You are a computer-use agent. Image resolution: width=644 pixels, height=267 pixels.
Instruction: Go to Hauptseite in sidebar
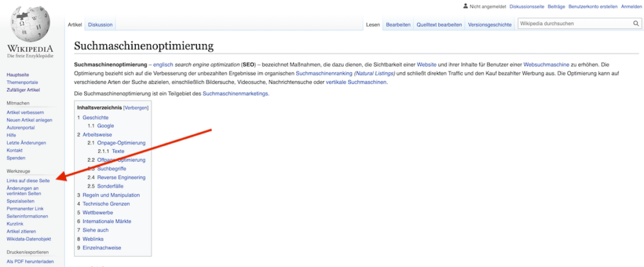18,75
